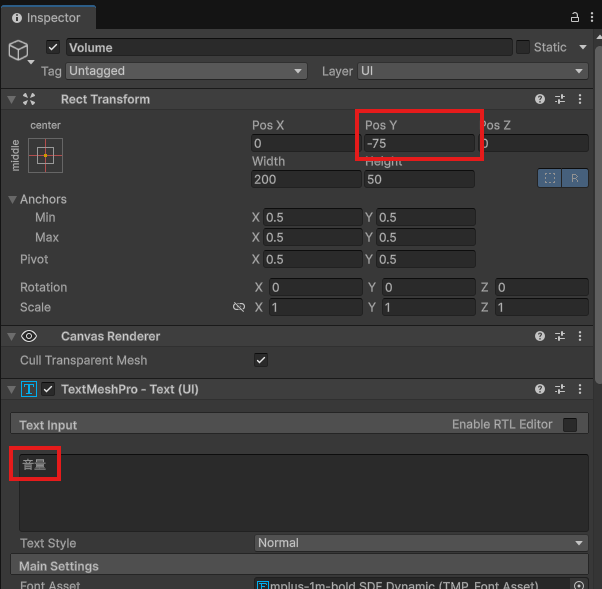Lock the Inspector with the padlock icon
The image size is (602, 589).
575,17
